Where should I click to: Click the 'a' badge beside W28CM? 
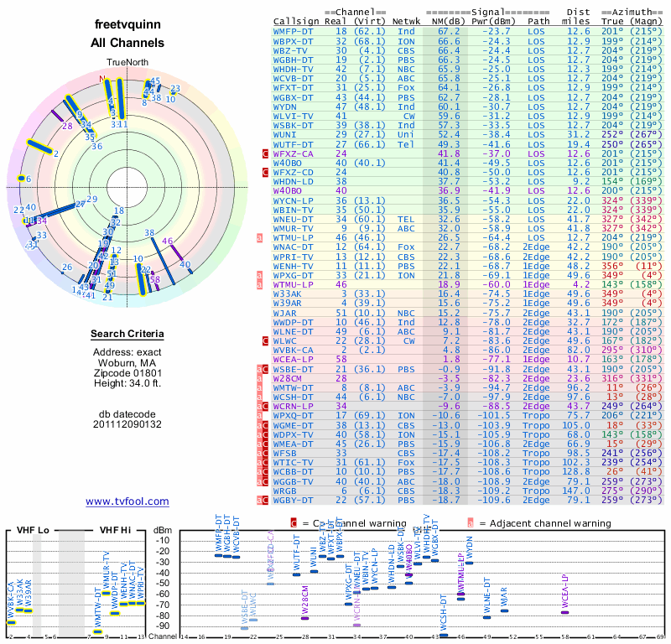(x=259, y=378)
